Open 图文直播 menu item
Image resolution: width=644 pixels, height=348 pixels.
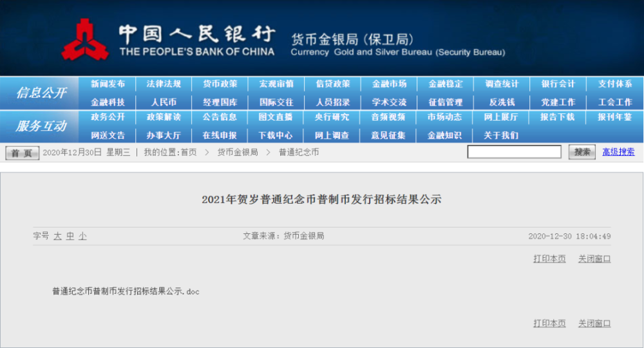pyautogui.click(x=276, y=117)
